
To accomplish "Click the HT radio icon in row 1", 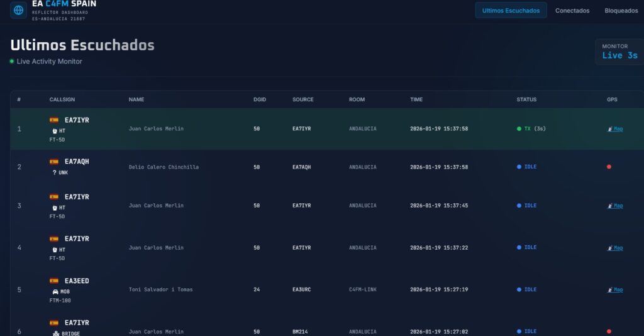I will click(x=55, y=131).
